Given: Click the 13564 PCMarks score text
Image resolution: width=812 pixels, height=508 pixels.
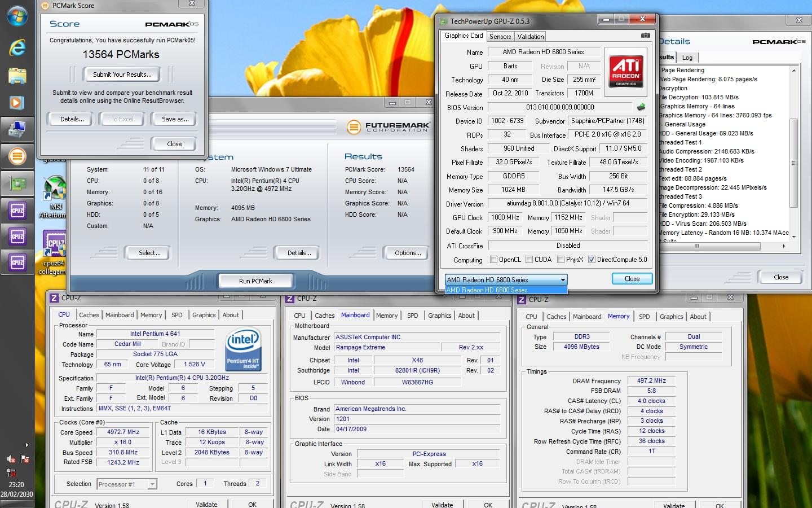Looking at the screenshot, I should pyautogui.click(x=121, y=54).
